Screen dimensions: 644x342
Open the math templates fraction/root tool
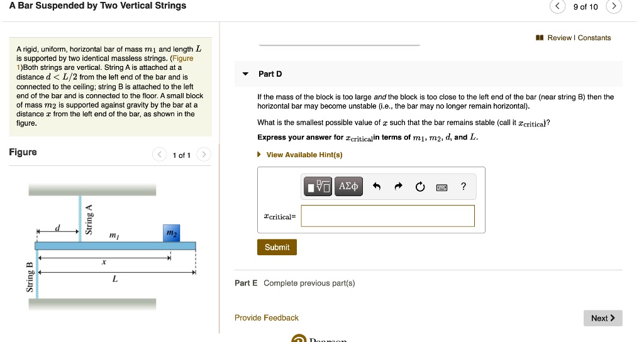pyautogui.click(x=318, y=187)
